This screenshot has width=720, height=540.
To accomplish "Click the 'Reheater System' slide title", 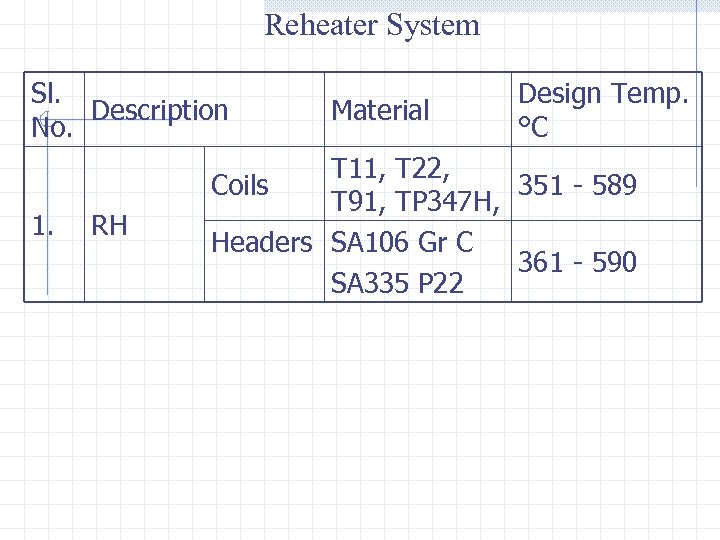I will 372,26.
